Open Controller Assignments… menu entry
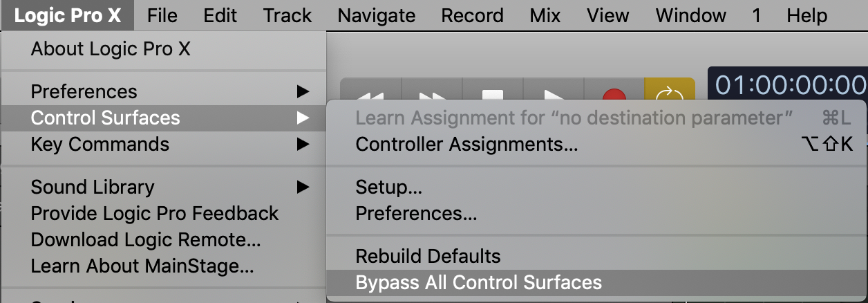Screen dimensions: 868x303 pyautogui.click(x=466, y=144)
